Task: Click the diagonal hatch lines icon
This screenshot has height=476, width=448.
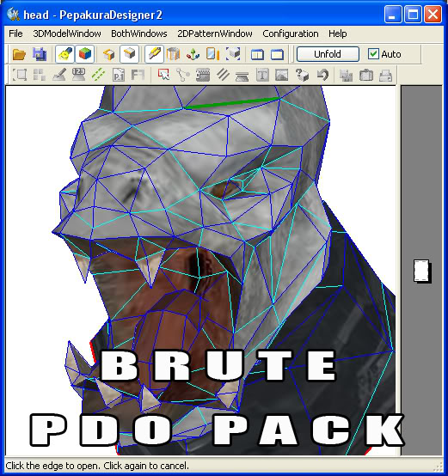Action: tap(223, 75)
